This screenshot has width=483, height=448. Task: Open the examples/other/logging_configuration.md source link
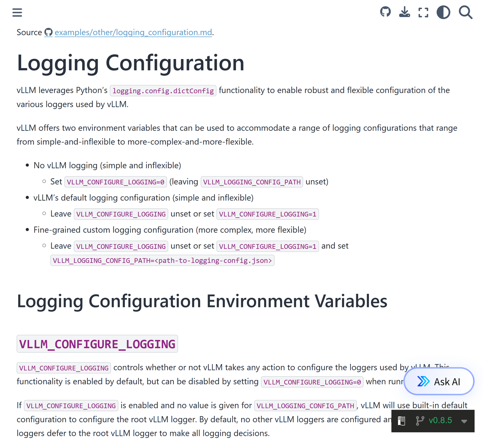coord(133,32)
